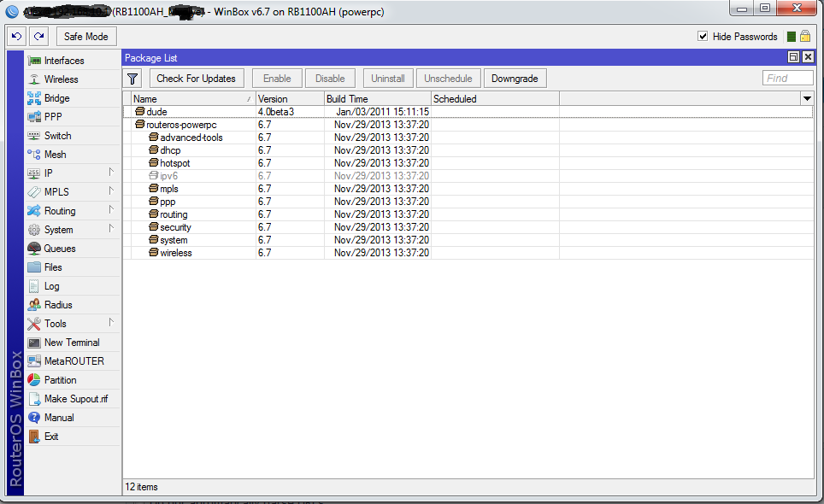The image size is (824, 504).
Task: Click the dude package icon
Action: pyautogui.click(x=140, y=111)
